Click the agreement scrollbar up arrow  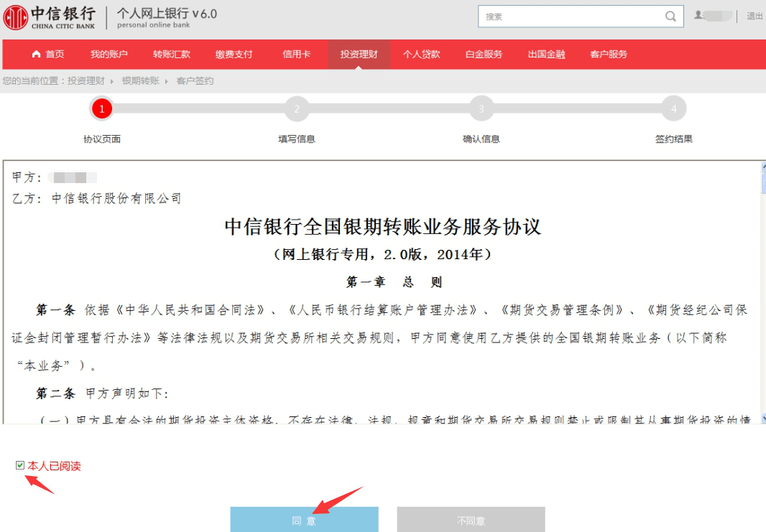[x=763, y=167]
